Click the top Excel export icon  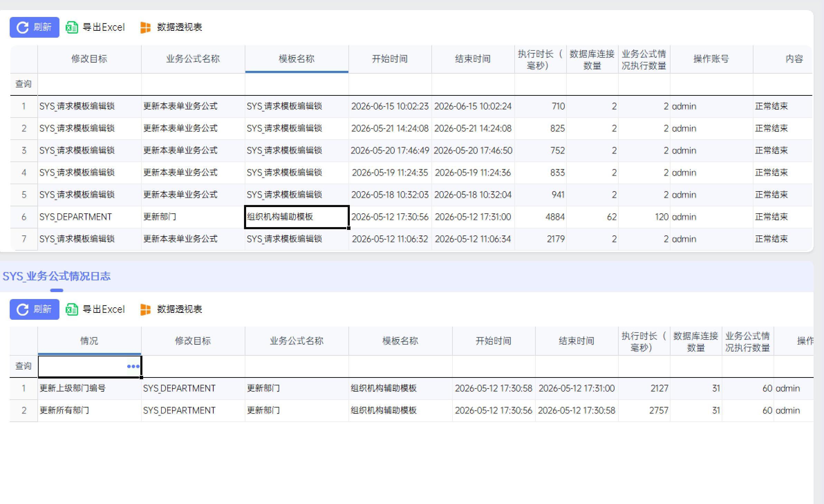coord(72,27)
